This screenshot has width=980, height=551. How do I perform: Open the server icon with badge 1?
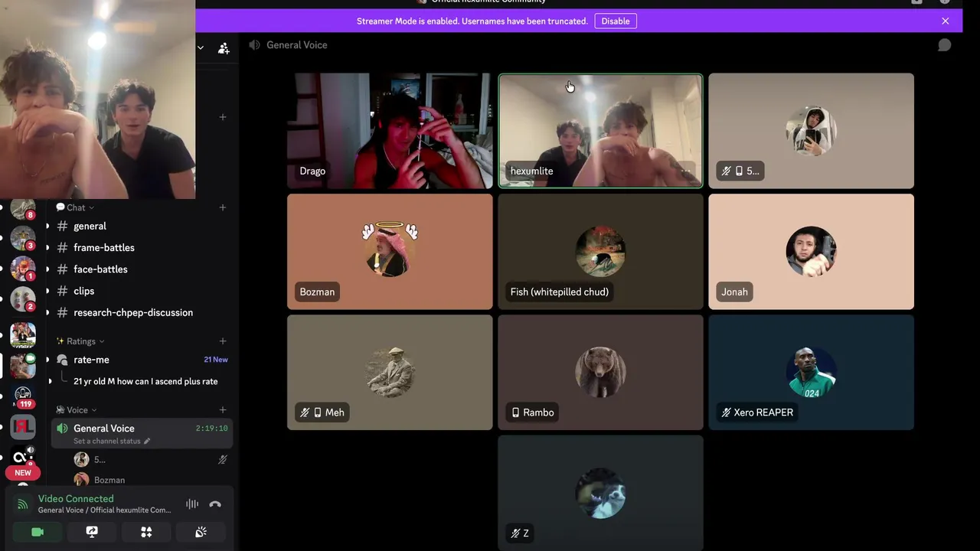[x=23, y=269]
